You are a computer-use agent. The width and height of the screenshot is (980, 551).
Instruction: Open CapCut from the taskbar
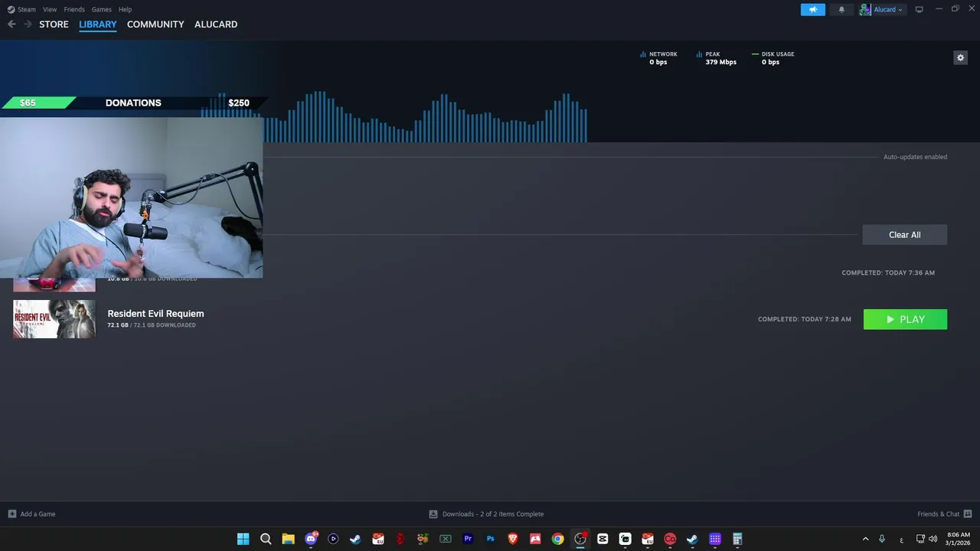point(603,539)
